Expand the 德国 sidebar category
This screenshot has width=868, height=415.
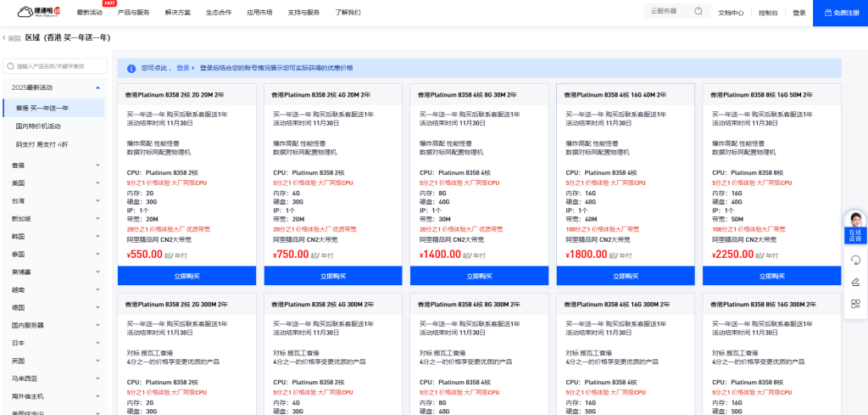(x=53, y=307)
